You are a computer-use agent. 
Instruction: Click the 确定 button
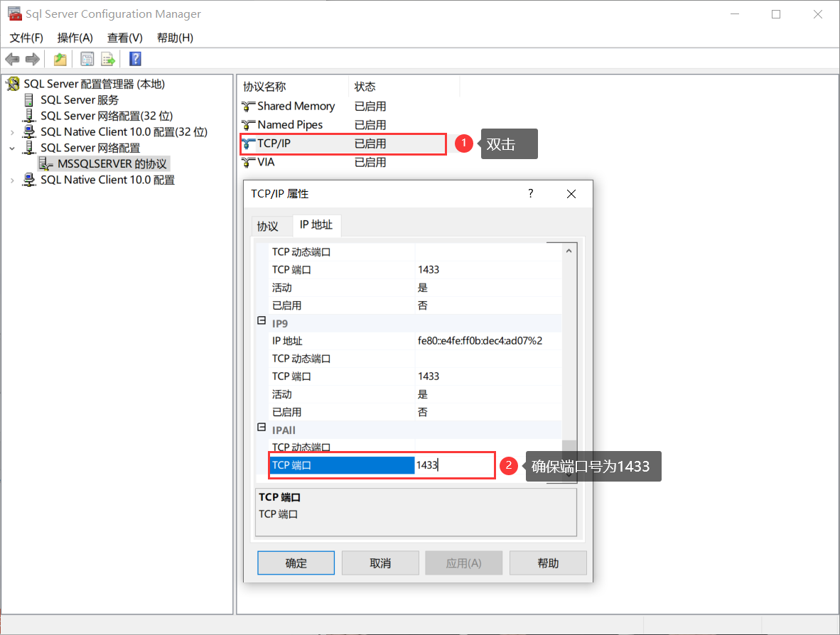(296, 563)
